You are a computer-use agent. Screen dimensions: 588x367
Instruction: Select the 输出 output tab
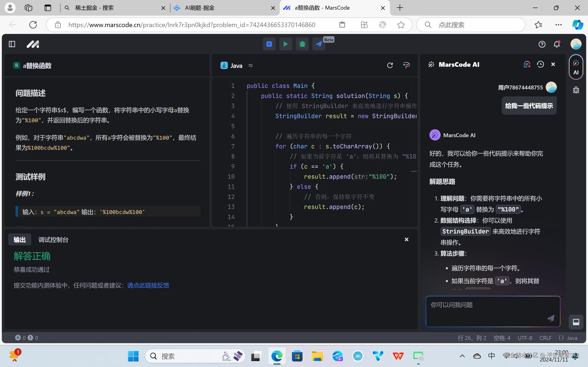coord(20,240)
